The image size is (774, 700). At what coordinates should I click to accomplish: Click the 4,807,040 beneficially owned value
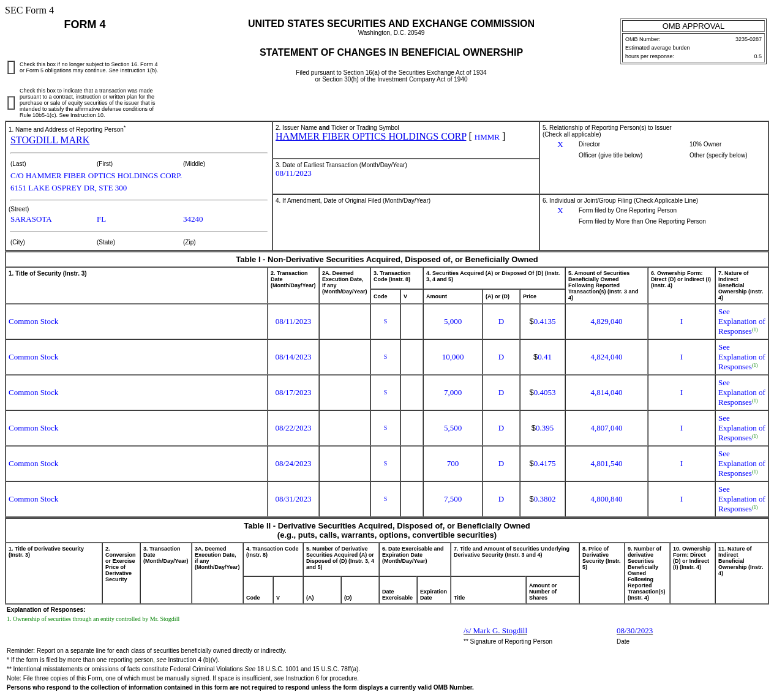click(606, 428)
